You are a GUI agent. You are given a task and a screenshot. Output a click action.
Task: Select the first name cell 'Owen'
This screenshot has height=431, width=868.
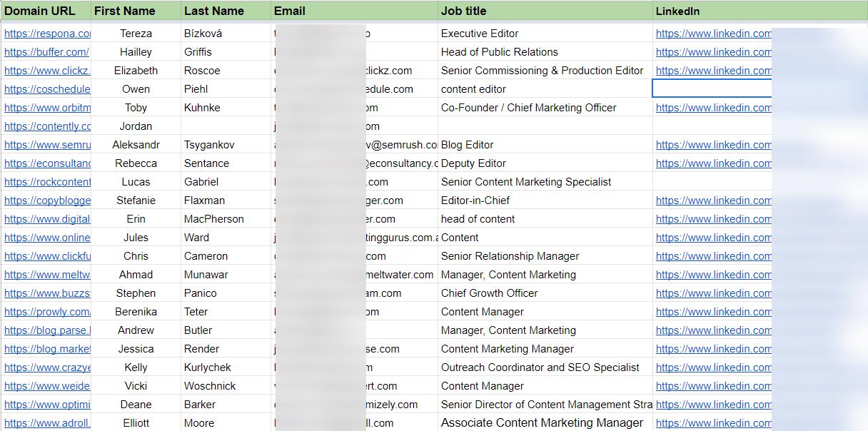click(x=136, y=89)
